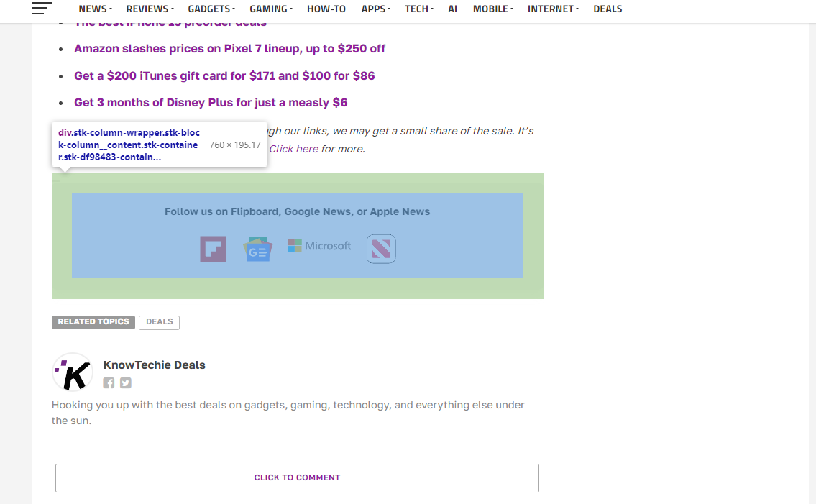
Task: Select the Deals related topic tag
Action: pos(159,322)
